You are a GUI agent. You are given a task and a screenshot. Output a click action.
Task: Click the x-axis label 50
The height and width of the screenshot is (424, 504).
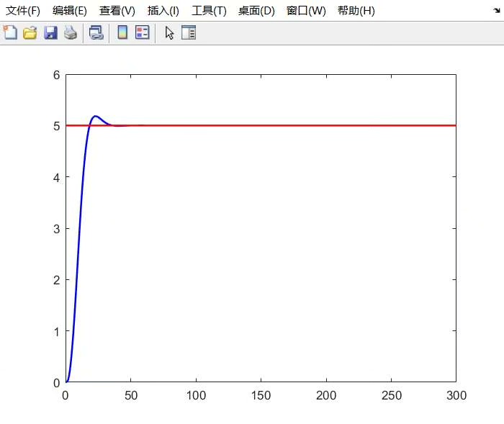pyautogui.click(x=131, y=395)
